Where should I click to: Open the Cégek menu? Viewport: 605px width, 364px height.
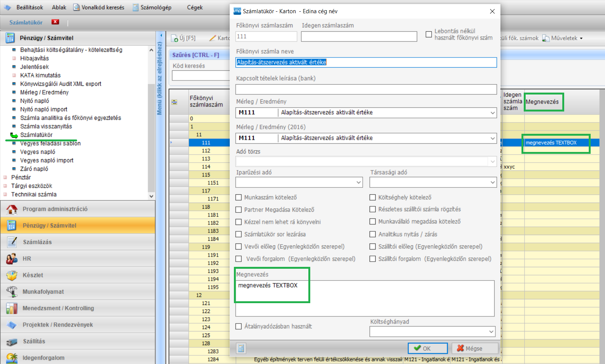tap(195, 8)
